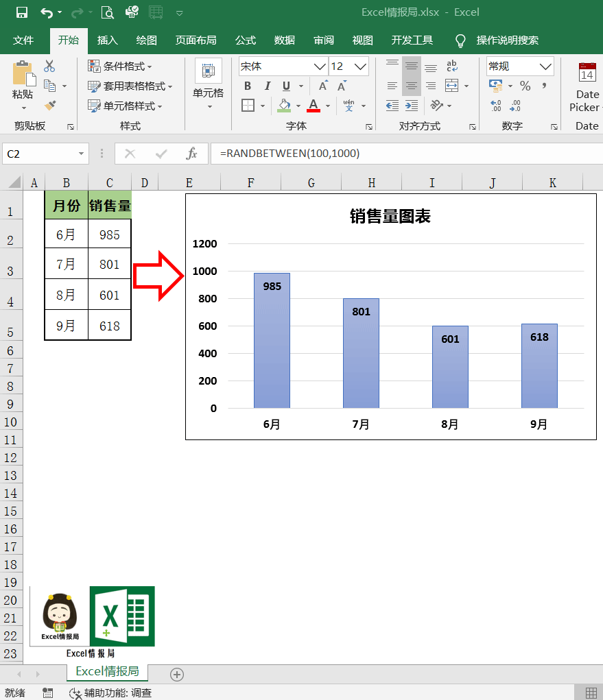
Task: Click the Cut scissors icon
Action: pos(49,66)
